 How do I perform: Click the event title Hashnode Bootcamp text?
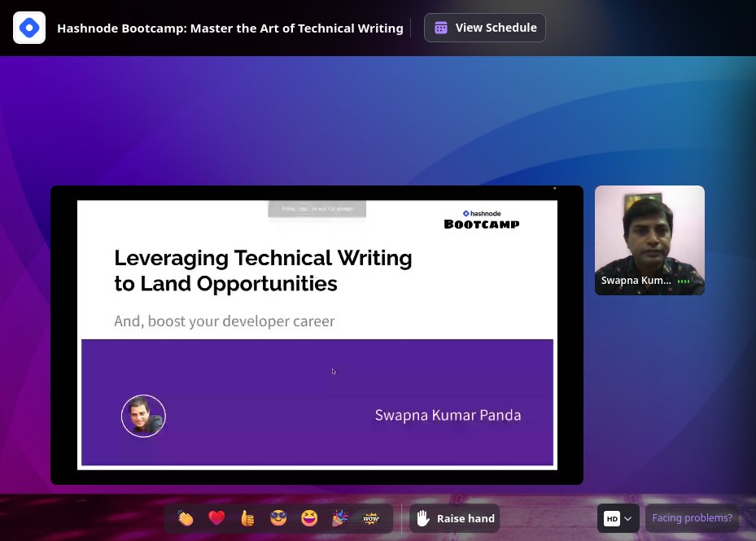coord(230,28)
